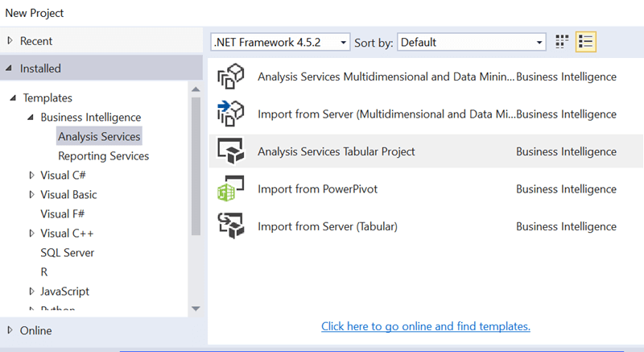Choose Analysis Services Multidimensional and Data Mining template
644x352 pixels.
click(426, 77)
